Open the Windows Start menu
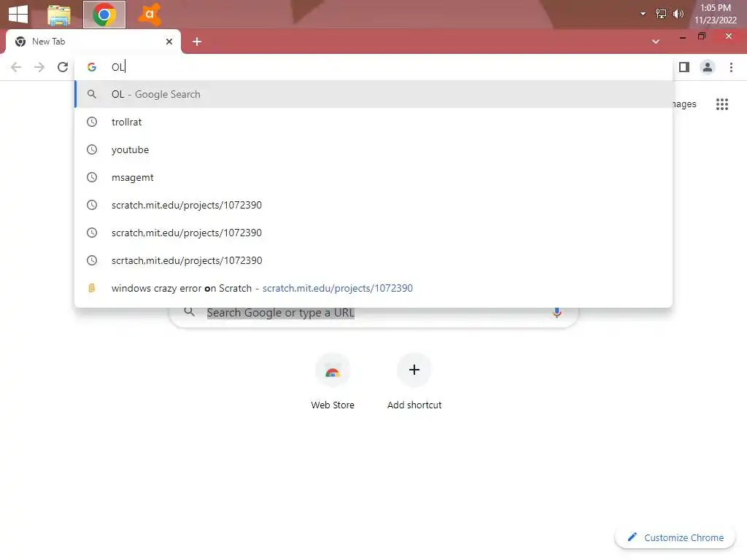The image size is (747, 560). 18,14
